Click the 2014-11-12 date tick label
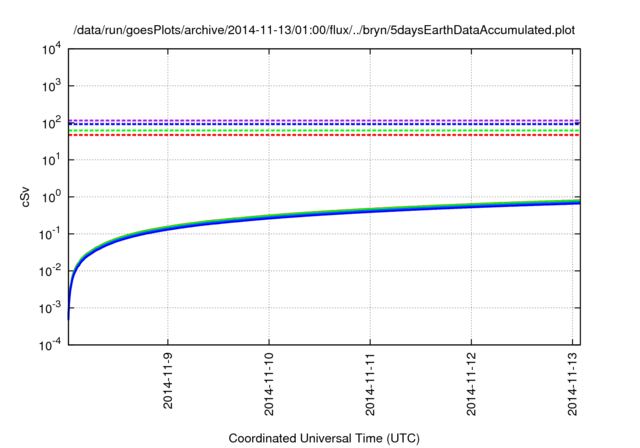640x448 pixels. tap(471, 384)
